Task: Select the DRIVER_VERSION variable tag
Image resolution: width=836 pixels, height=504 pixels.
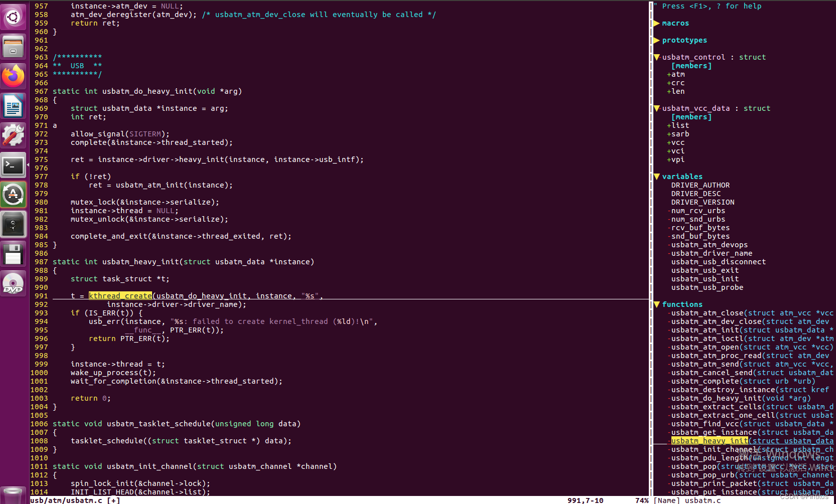Action: tap(703, 202)
